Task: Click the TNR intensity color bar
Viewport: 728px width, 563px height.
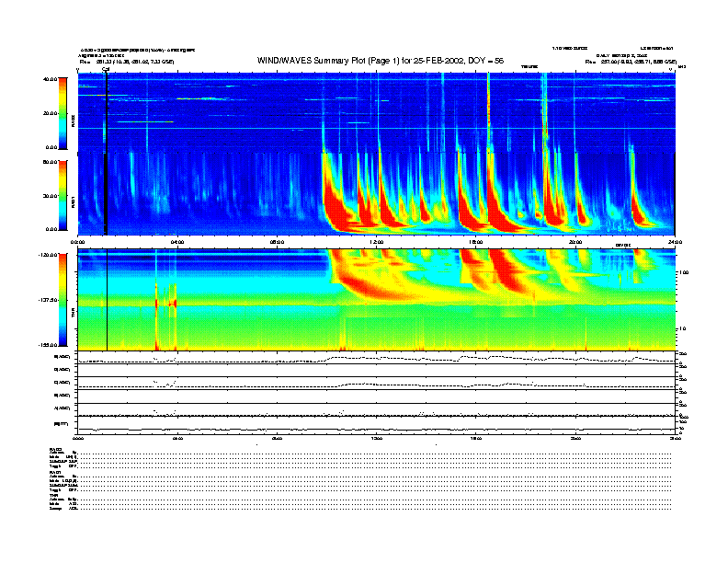Action: pos(63,300)
